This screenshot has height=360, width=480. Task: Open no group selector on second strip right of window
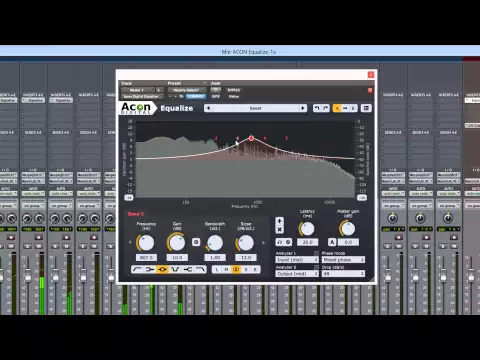point(421,206)
